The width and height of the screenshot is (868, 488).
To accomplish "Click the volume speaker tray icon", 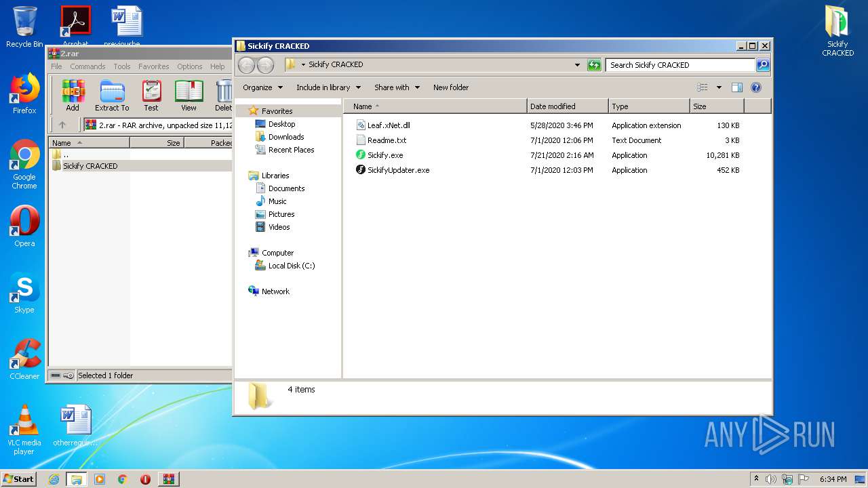I will coord(771,479).
